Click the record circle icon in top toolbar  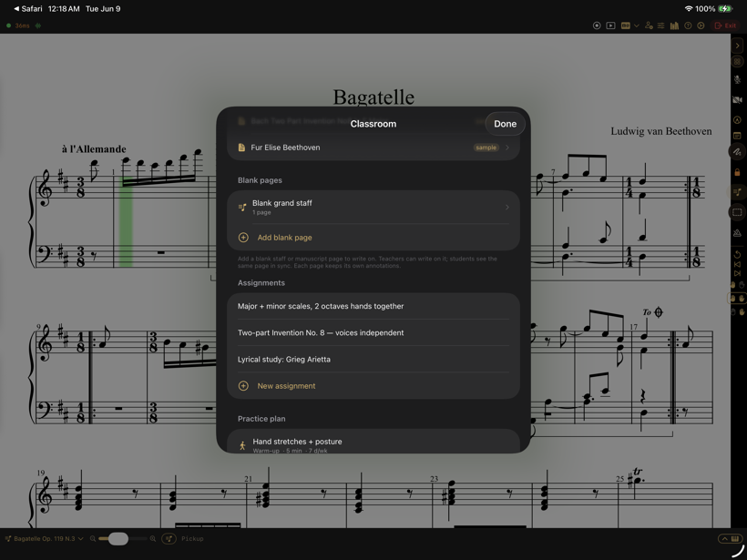click(x=597, y=25)
